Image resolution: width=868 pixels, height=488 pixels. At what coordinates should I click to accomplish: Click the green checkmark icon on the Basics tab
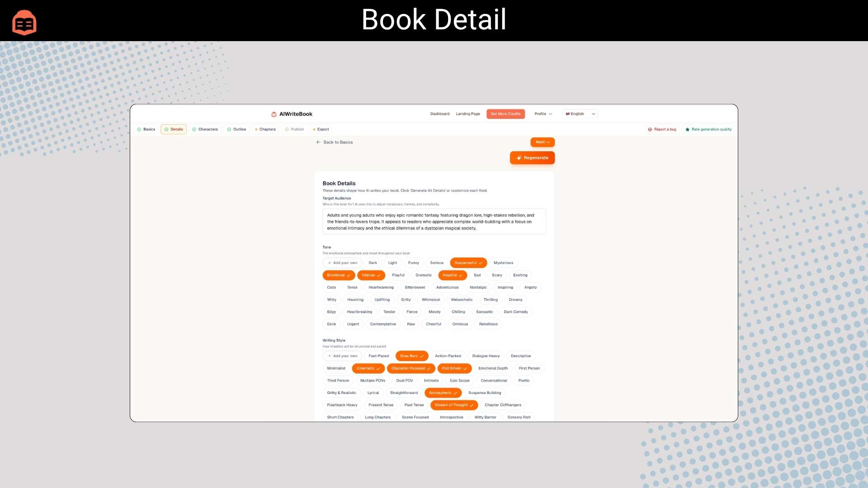click(x=139, y=129)
